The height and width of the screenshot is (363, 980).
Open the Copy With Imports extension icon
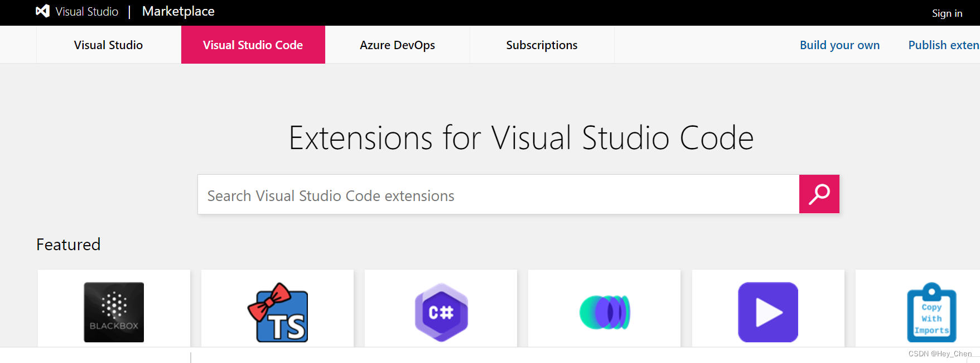[x=931, y=313]
